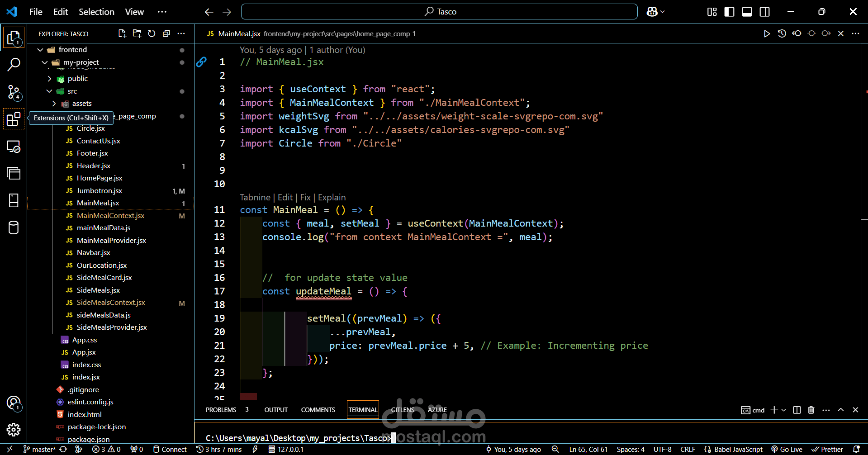Image resolution: width=868 pixels, height=455 pixels.
Task: Open the Manage gear icon
Action: coord(14,430)
